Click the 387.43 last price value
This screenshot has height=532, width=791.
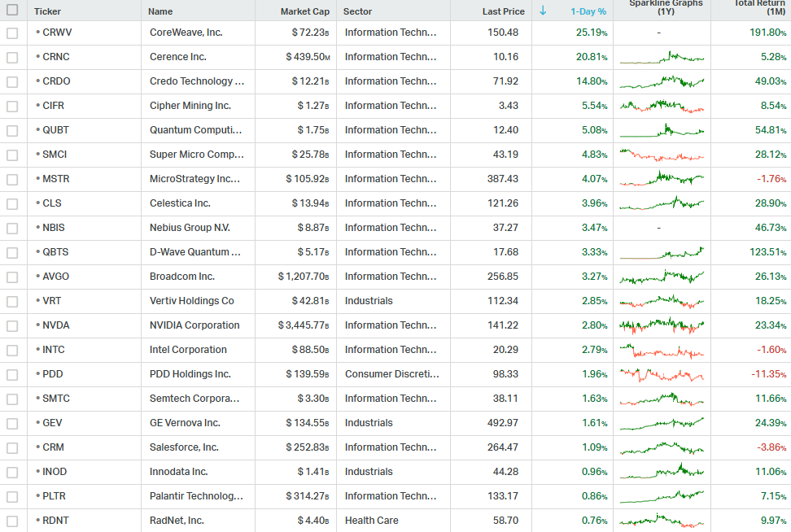pyautogui.click(x=502, y=178)
